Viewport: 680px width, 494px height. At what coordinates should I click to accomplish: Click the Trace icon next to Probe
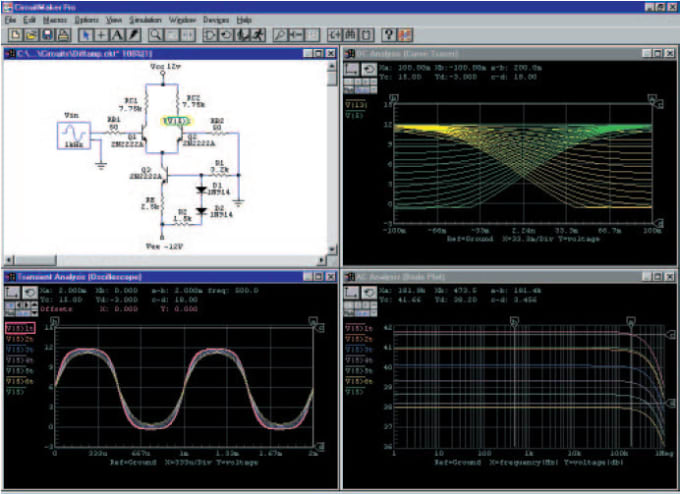point(296,35)
